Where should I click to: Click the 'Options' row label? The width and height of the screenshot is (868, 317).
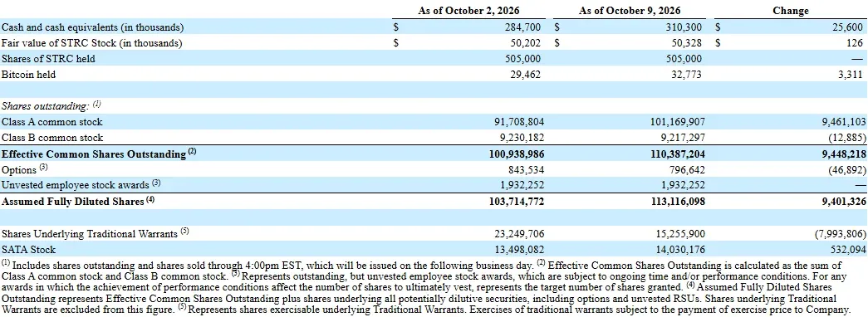click(x=19, y=170)
